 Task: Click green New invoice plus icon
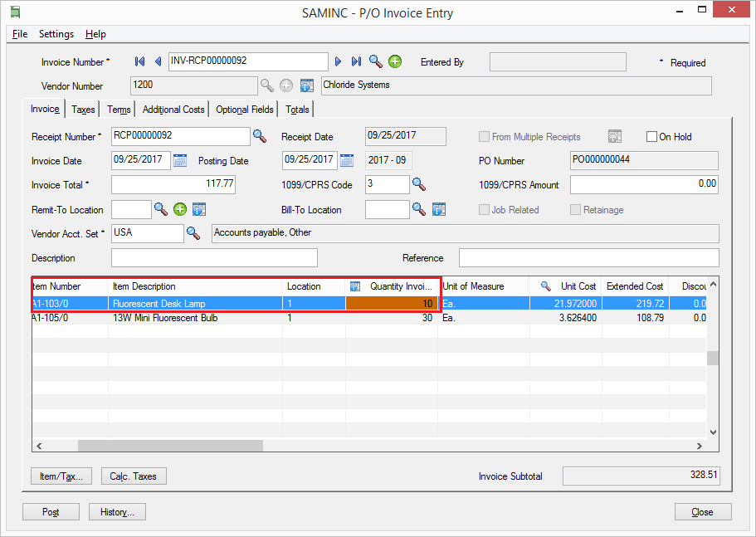[x=395, y=61]
